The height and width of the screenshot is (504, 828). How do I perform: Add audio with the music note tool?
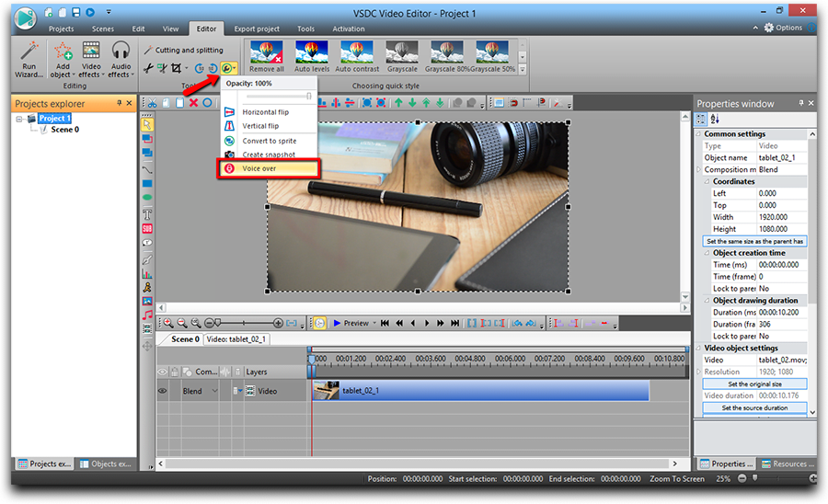point(147,315)
